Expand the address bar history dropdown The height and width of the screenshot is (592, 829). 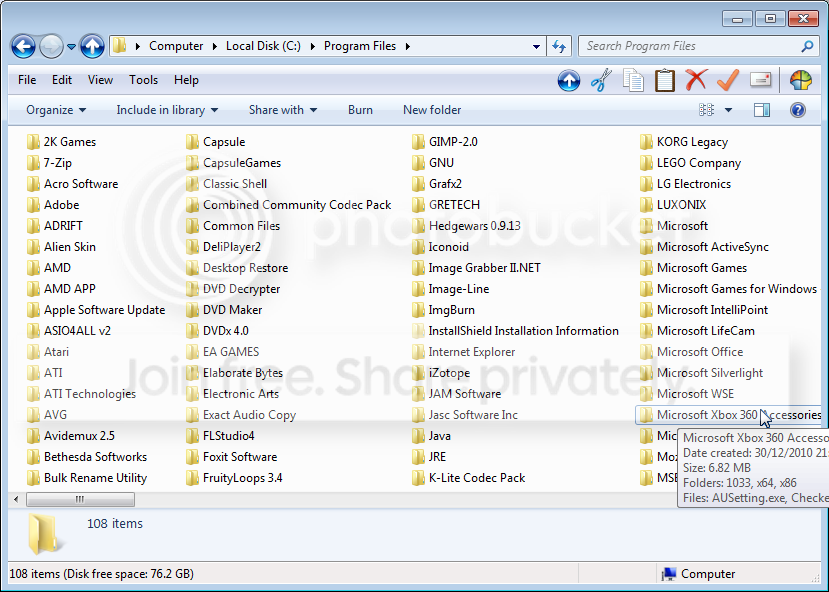coord(536,47)
